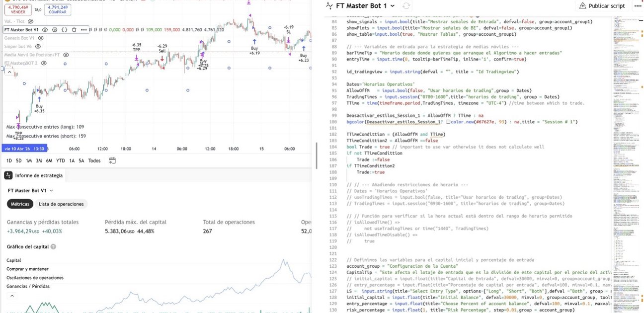Collapse the chart legend with the chevron
The image size is (644, 313).
[9, 71]
